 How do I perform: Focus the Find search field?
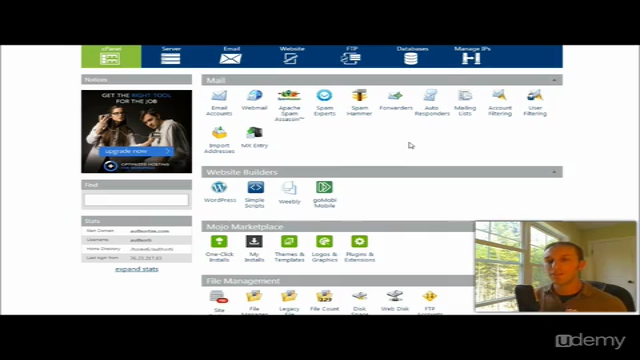(x=136, y=200)
